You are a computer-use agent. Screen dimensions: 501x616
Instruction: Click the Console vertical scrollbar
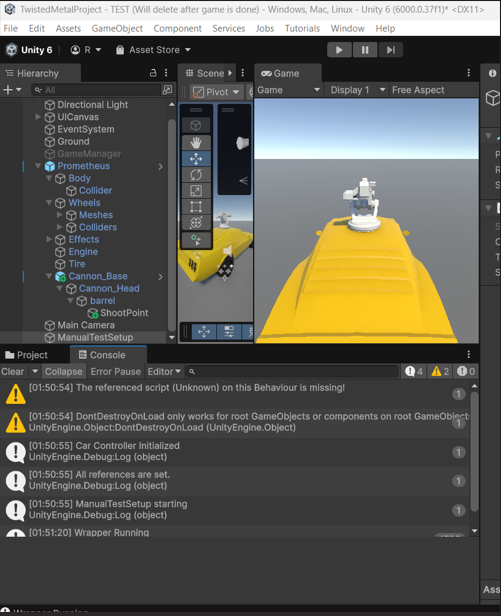[x=474, y=452]
